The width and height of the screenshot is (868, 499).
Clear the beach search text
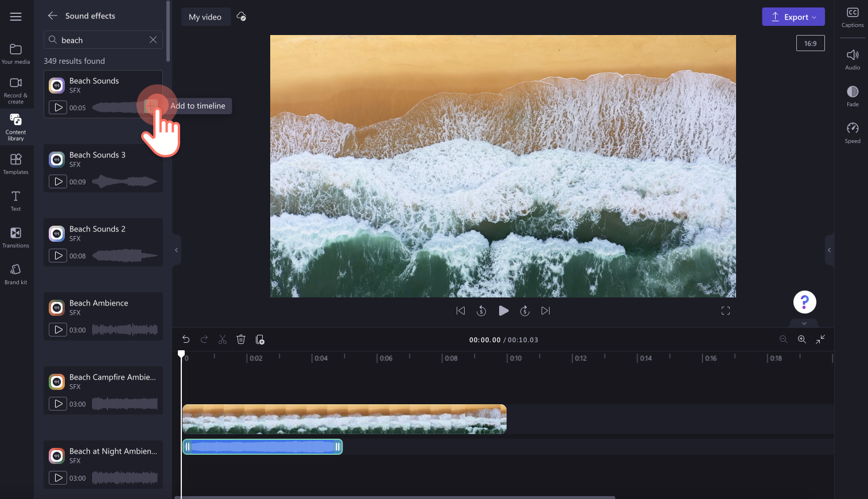click(x=153, y=40)
